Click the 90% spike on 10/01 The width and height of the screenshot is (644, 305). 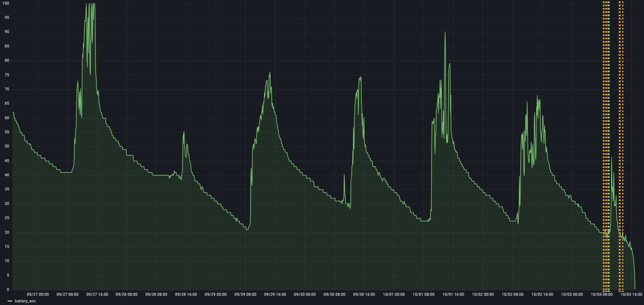click(445, 32)
